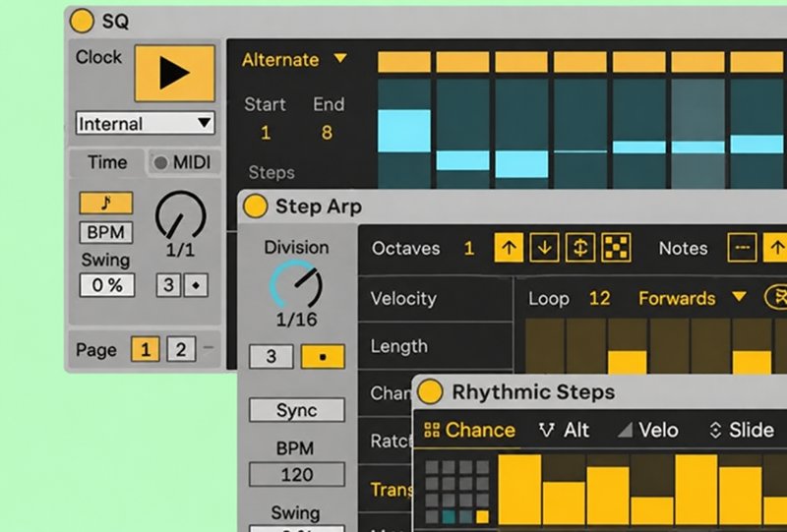Open the Chance tab in Rhythmic Steps
This screenshot has height=532, width=787.
click(x=469, y=430)
